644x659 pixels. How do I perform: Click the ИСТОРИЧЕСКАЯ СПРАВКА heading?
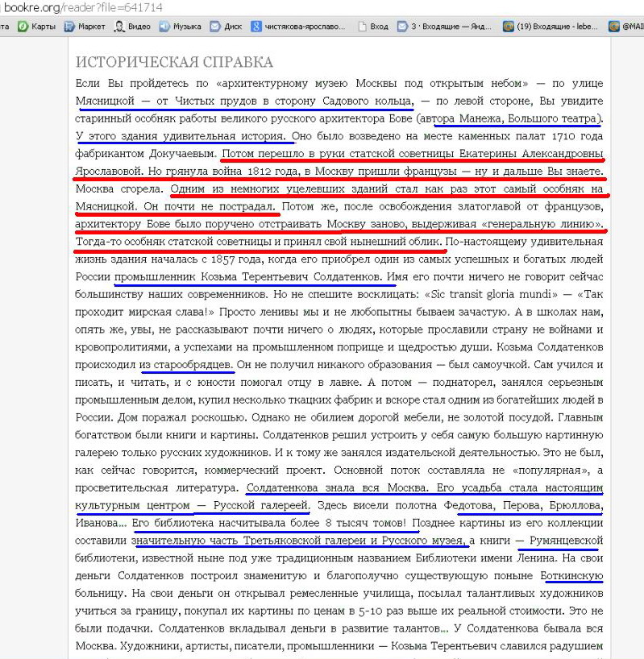pos(174,62)
